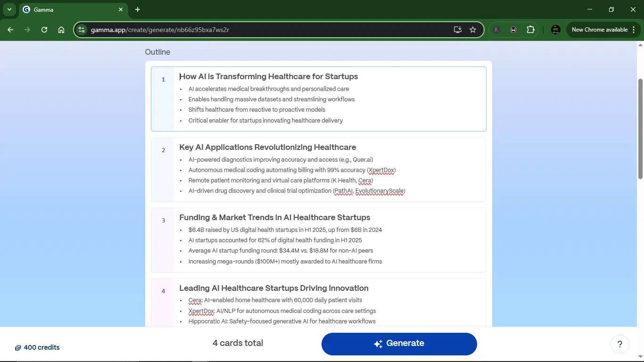
Task: Go to the browser home page
Action: 61,30
